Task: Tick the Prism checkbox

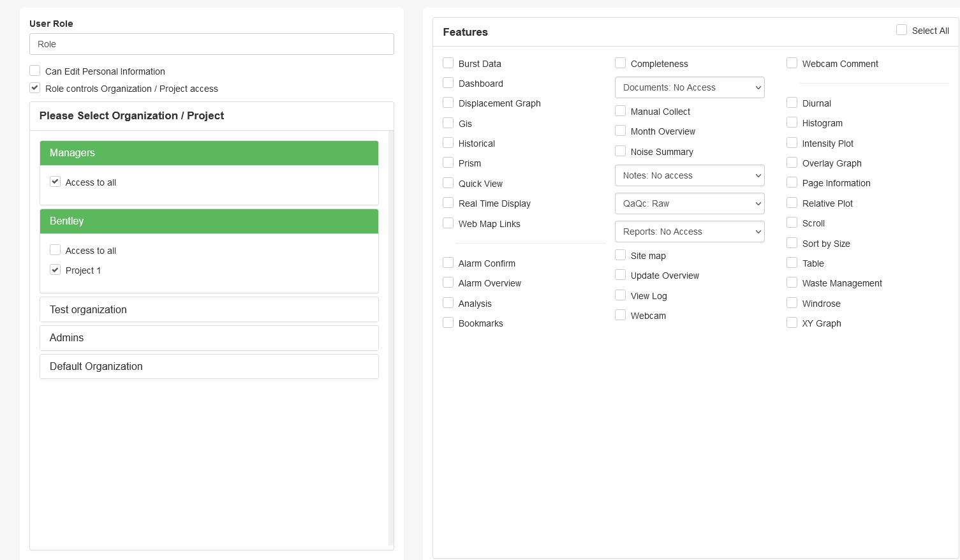Action: [448, 163]
